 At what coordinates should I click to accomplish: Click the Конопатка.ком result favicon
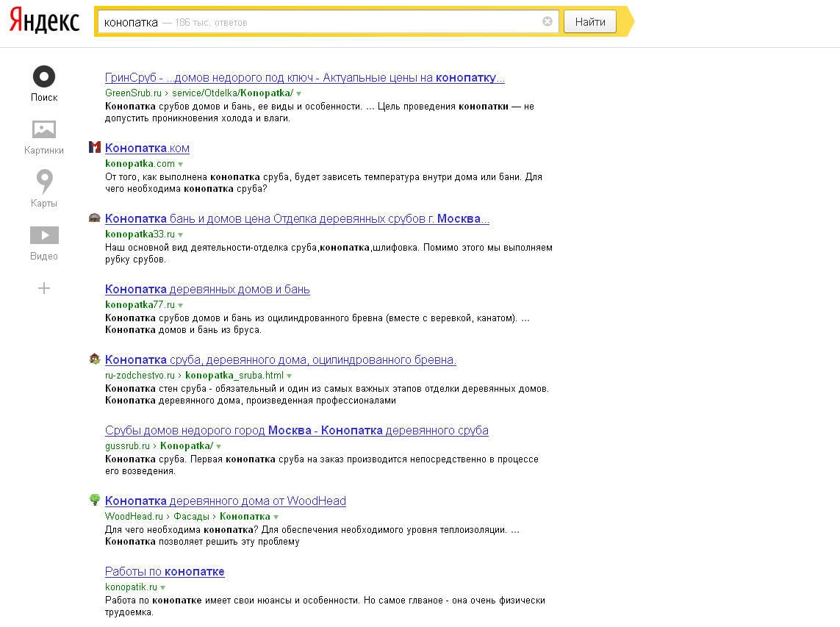coord(94,148)
